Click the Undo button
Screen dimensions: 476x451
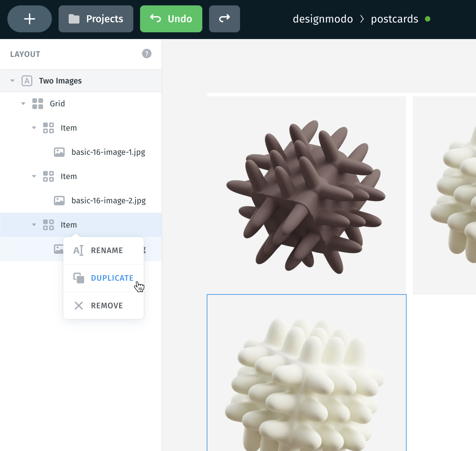[171, 19]
